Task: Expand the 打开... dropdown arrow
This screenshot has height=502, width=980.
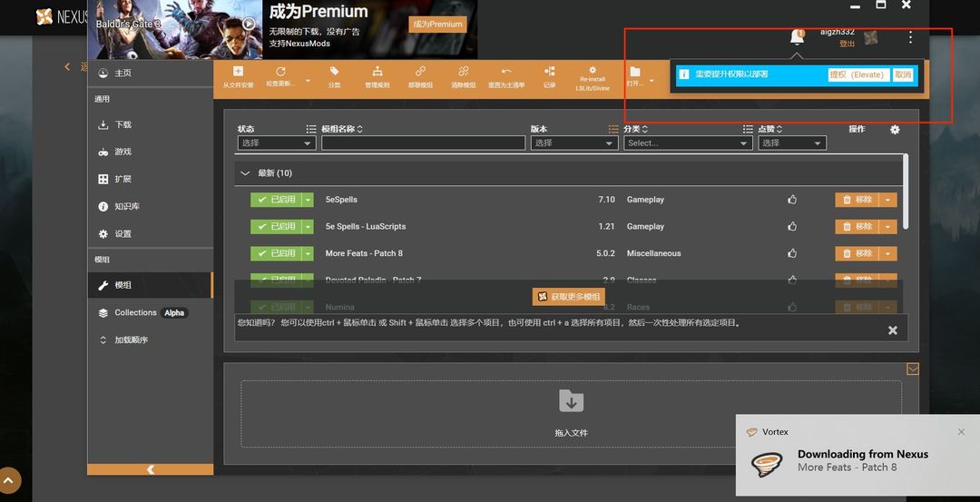Action: pos(652,81)
